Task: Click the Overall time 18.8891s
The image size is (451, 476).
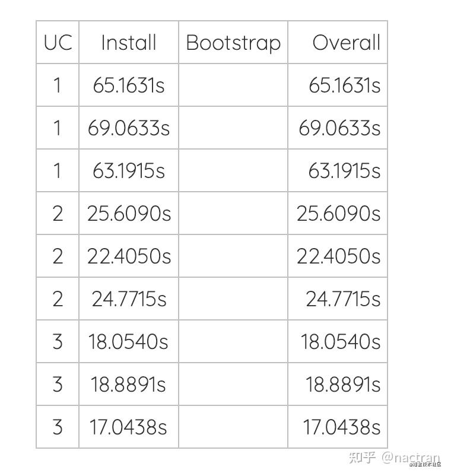Action: 343,385
